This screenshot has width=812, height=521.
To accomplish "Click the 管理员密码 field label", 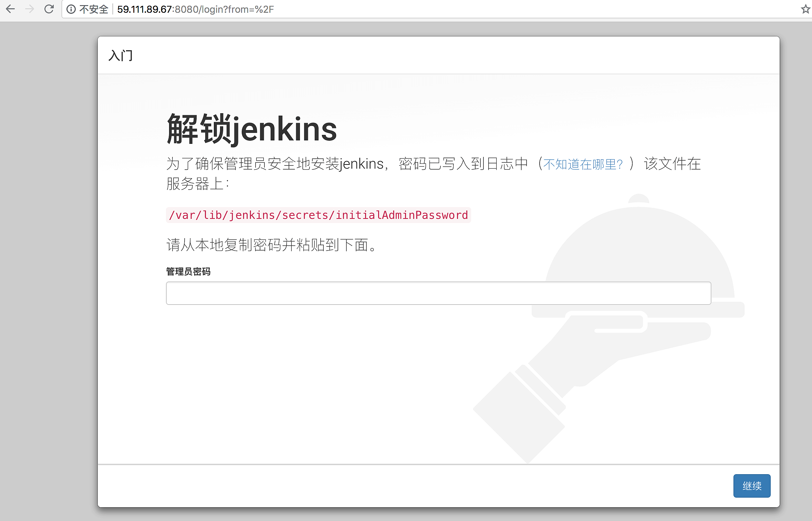I will 188,272.
